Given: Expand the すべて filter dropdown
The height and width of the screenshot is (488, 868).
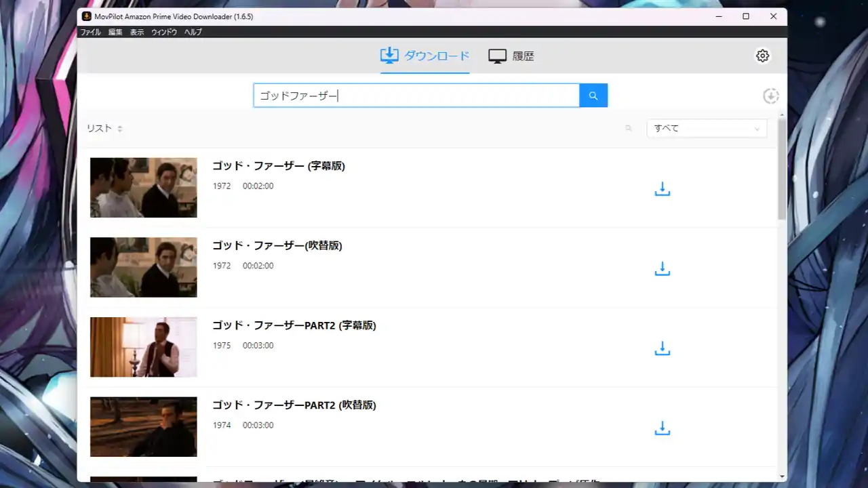Looking at the screenshot, I should pos(707,128).
